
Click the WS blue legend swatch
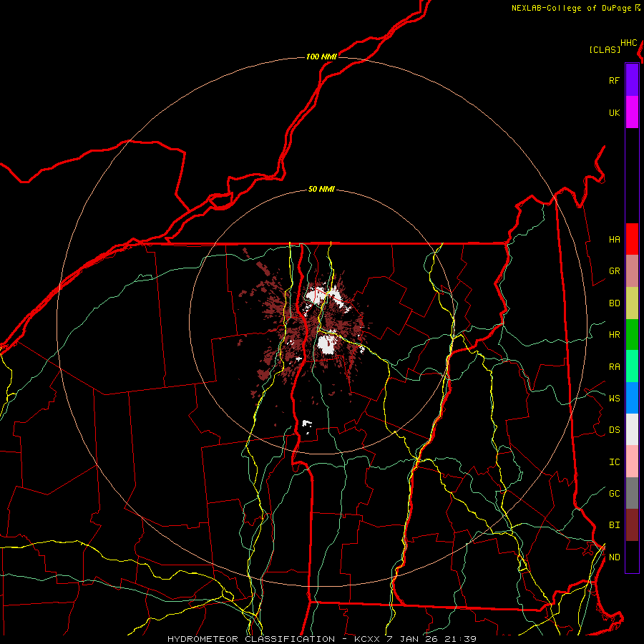632,398
